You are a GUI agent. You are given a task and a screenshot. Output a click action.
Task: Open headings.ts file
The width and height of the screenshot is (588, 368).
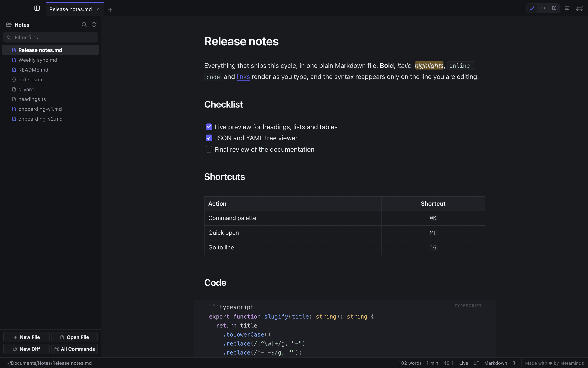tap(50, 99)
